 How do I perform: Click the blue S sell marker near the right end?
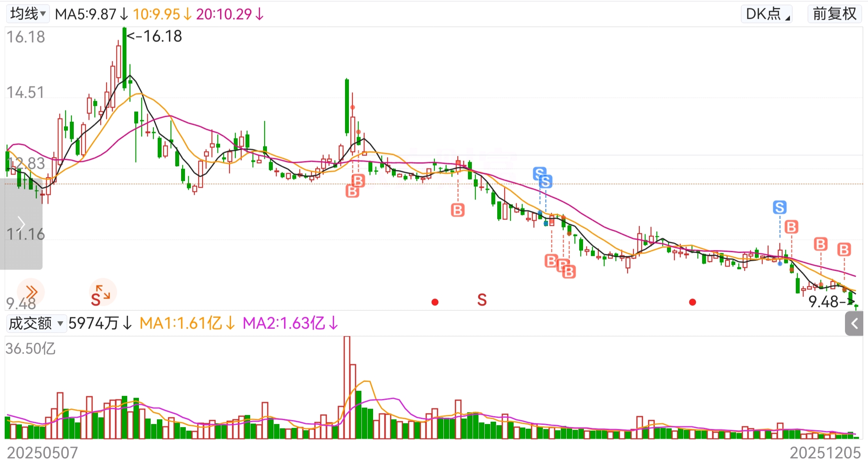coord(779,207)
